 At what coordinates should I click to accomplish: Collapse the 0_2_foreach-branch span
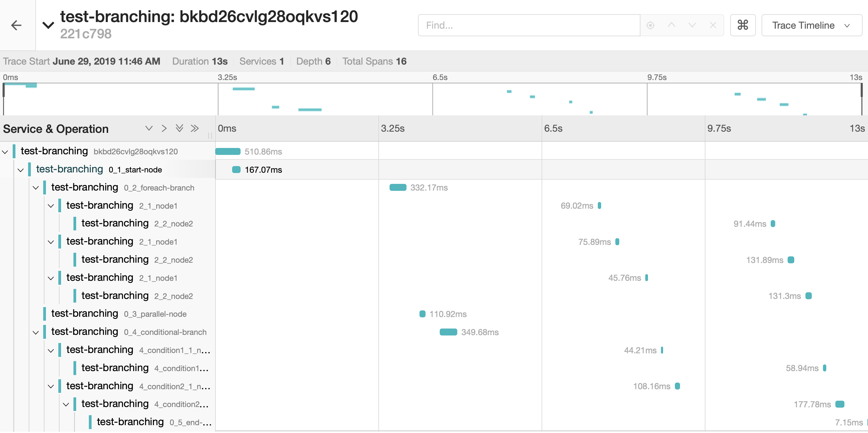36,188
